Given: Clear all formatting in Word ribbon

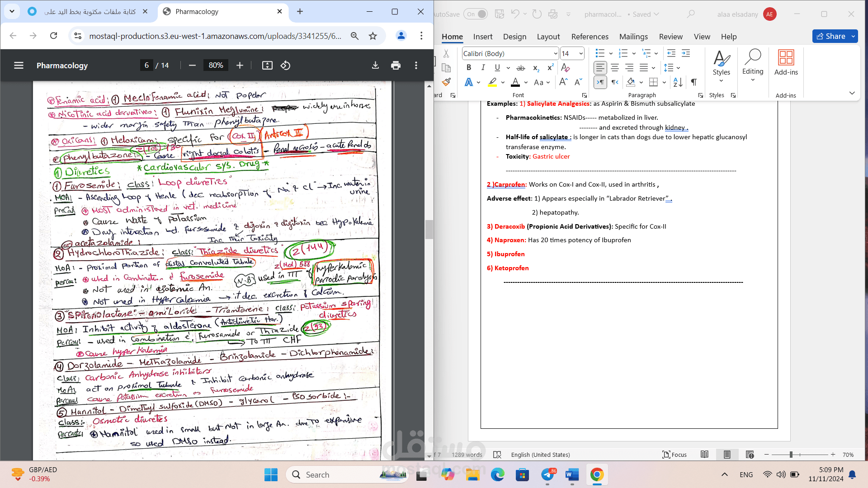Looking at the screenshot, I should click(x=565, y=68).
